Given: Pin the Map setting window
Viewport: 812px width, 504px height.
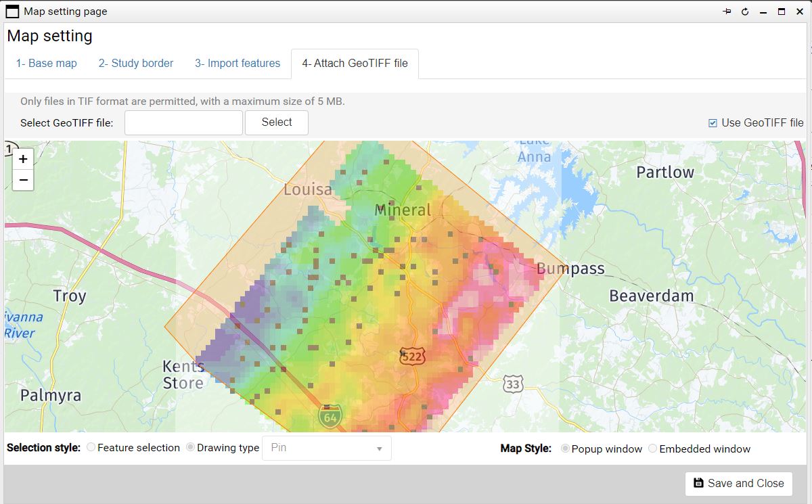Looking at the screenshot, I should point(727,12).
